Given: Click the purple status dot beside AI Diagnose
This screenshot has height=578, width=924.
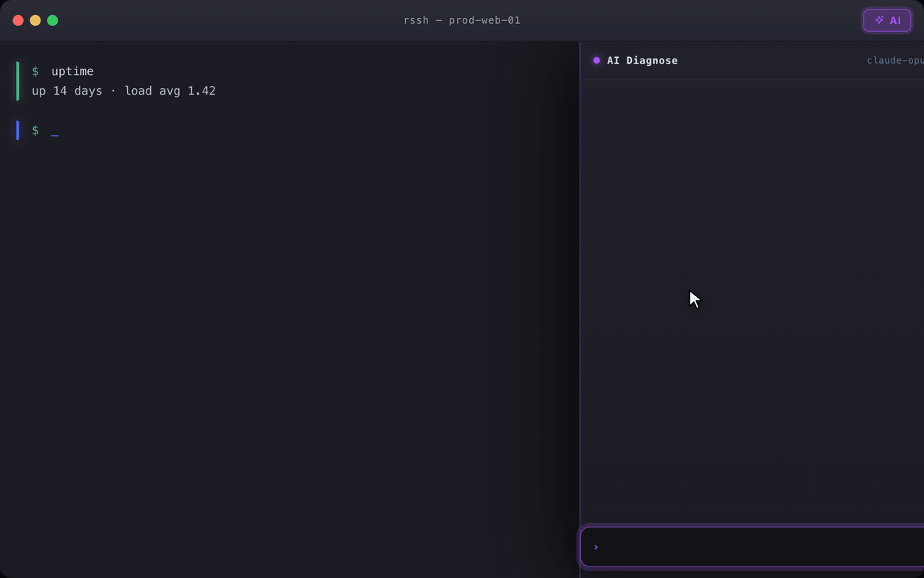Looking at the screenshot, I should click(x=596, y=61).
